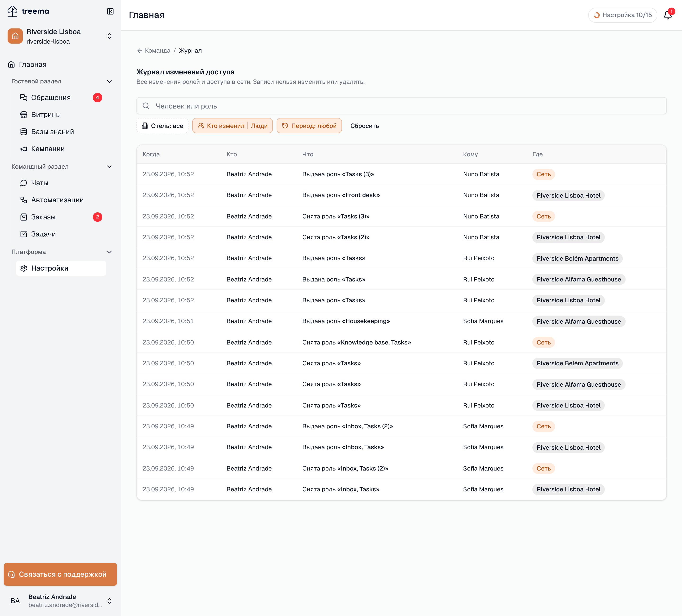The height and width of the screenshot is (616, 682).
Task: Open Кампании in the sidebar
Action: [61, 149]
